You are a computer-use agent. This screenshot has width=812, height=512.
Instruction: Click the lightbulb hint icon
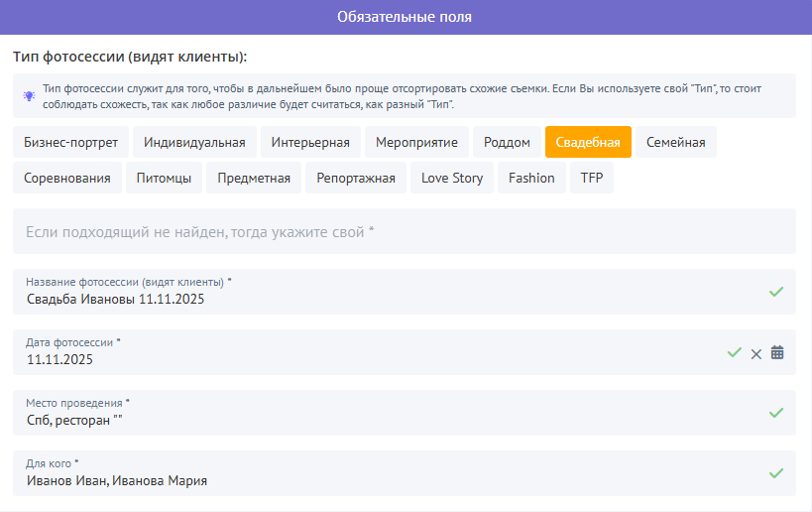pyautogui.click(x=30, y=96)
